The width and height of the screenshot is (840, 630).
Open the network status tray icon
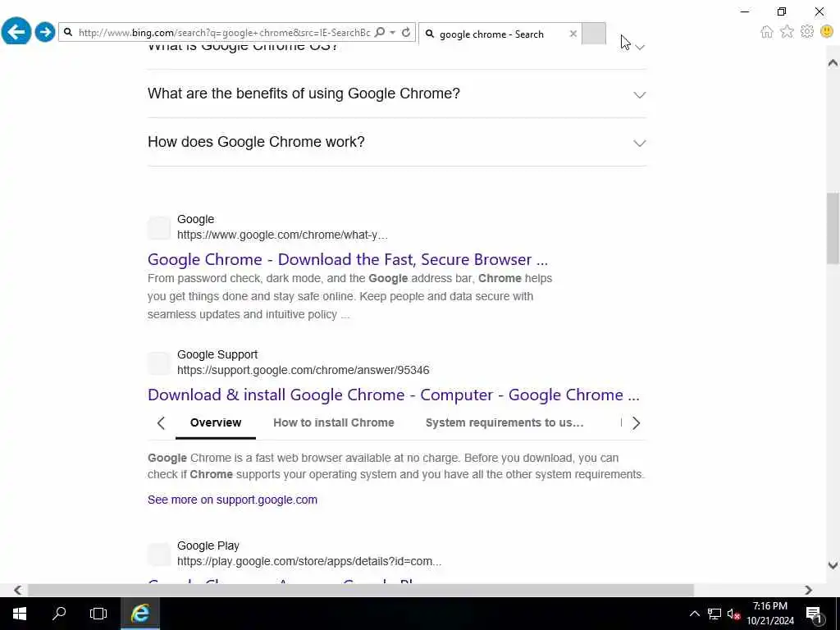[x=714, y=614]
